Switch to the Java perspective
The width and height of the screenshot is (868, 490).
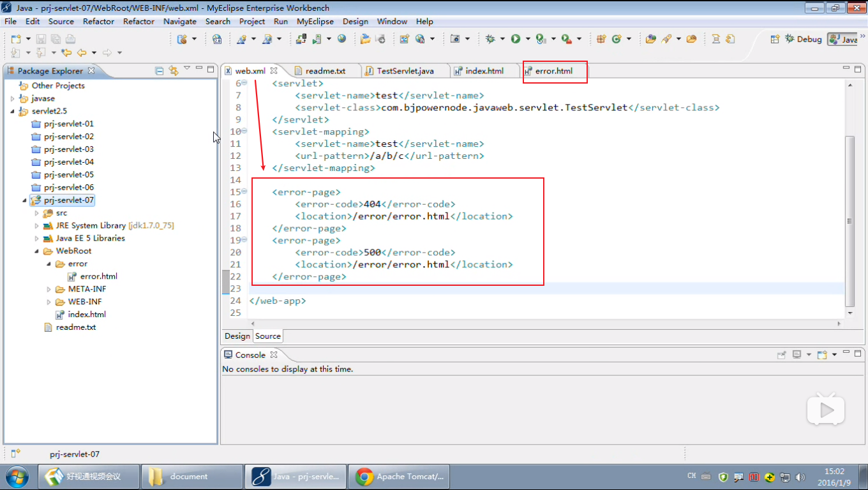point(844,39)
